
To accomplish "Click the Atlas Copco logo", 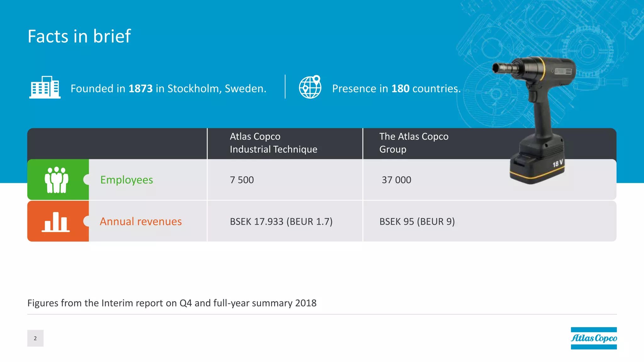I will 594,338.
